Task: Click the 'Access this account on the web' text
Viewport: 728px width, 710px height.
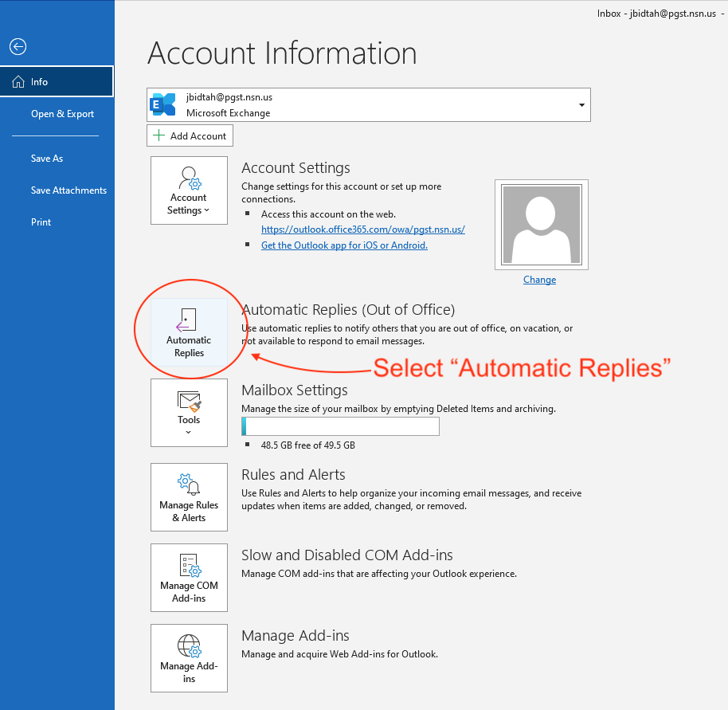Action: coord(328,214)
